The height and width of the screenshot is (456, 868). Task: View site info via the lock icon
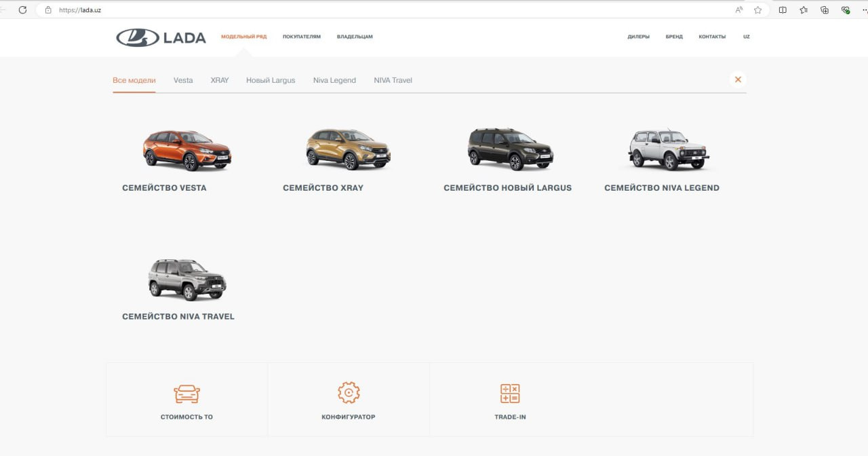coord(47,10)
